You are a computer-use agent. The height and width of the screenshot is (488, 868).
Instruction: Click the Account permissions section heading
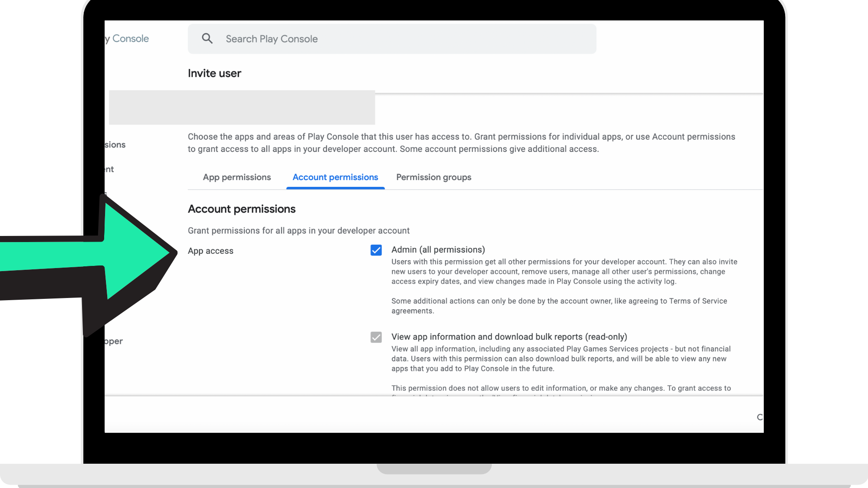[x=241, y=209]
